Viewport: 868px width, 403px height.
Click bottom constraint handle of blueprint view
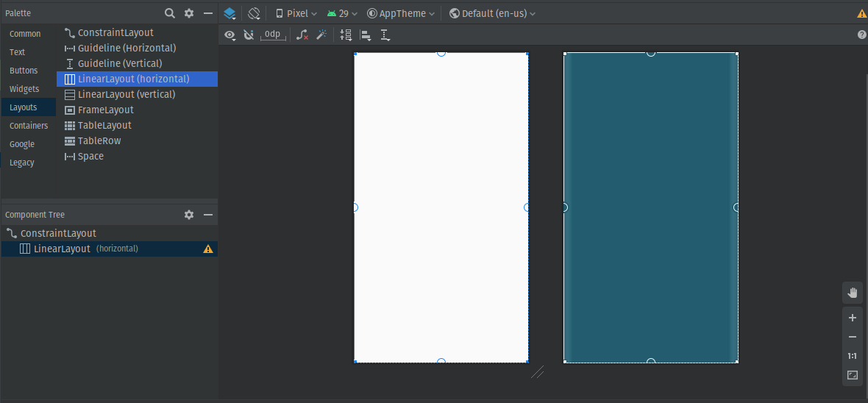tap(651, 362)
